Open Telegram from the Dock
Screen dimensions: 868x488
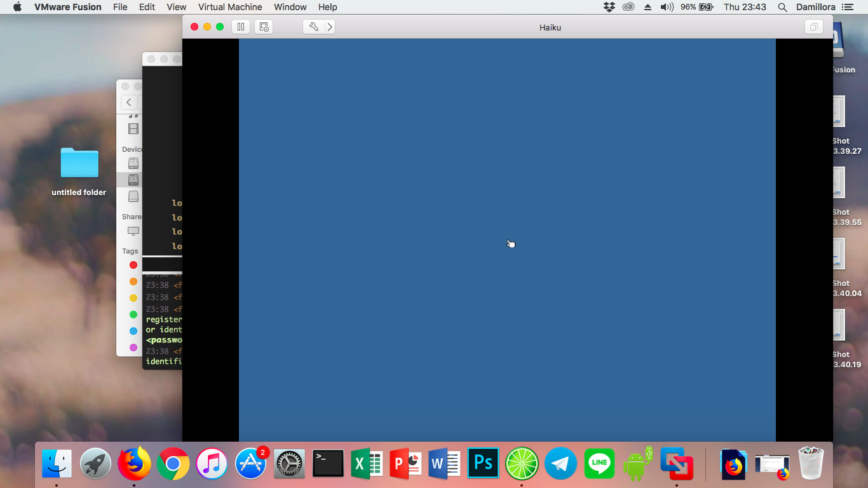(560, 464)
